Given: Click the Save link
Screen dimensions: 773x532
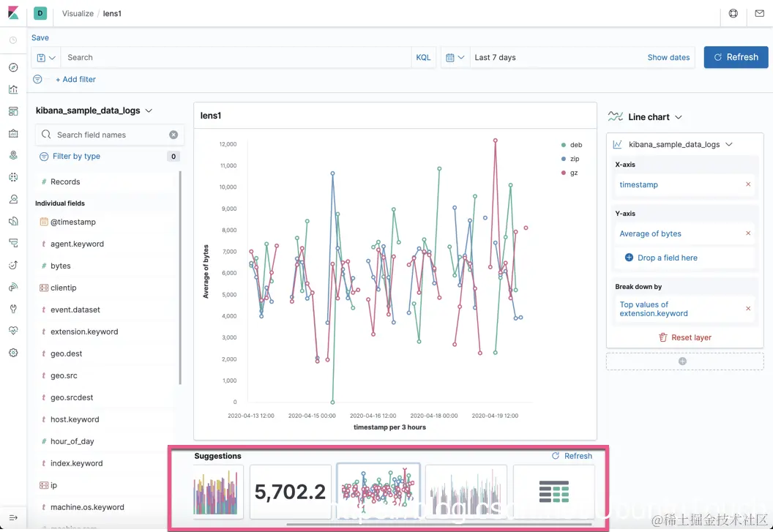Looking at the screenshot, I should pyautogui.click(x=40, y=37).
